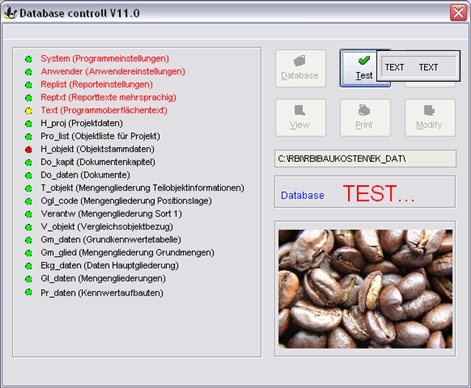The height and width of the screenshot is (388, 471).
Task: Click green status dot beside Pr_daten
Action: pos(29,293)
